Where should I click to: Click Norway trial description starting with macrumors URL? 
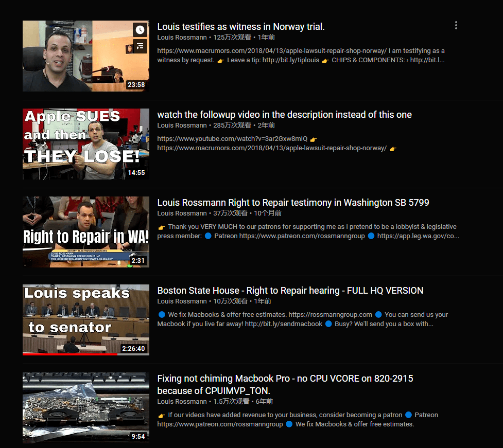pos(301,56)
